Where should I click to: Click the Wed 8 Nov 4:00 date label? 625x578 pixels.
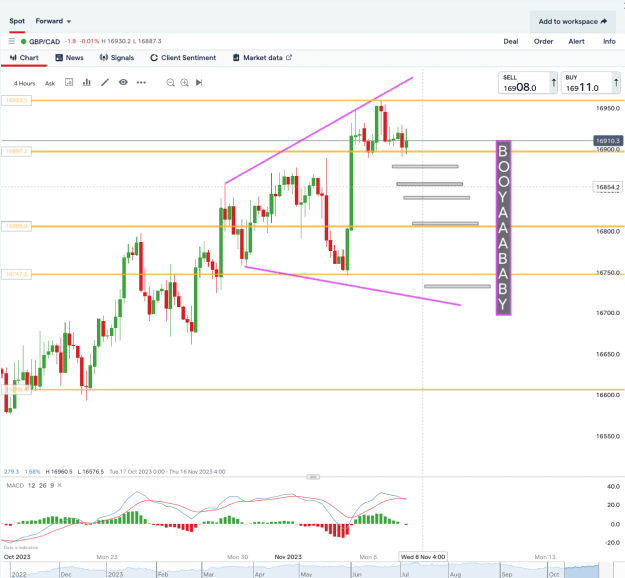[x=423, y=557]
